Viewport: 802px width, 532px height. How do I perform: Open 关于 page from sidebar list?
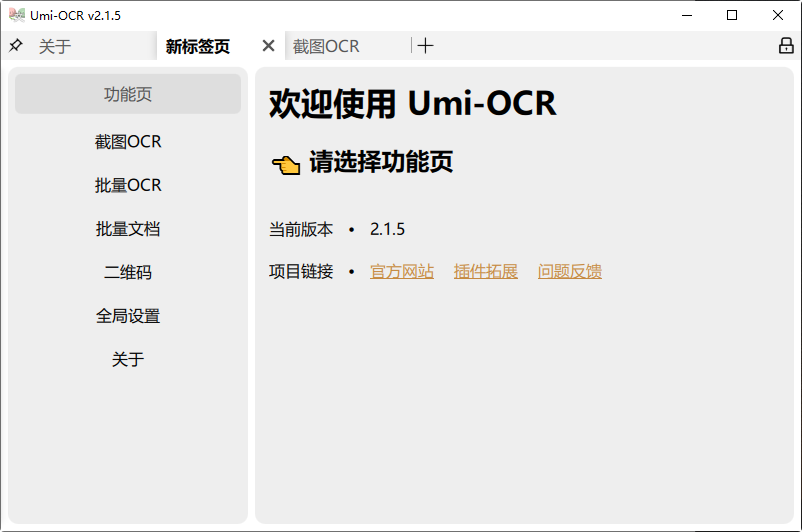coord(128,360)
